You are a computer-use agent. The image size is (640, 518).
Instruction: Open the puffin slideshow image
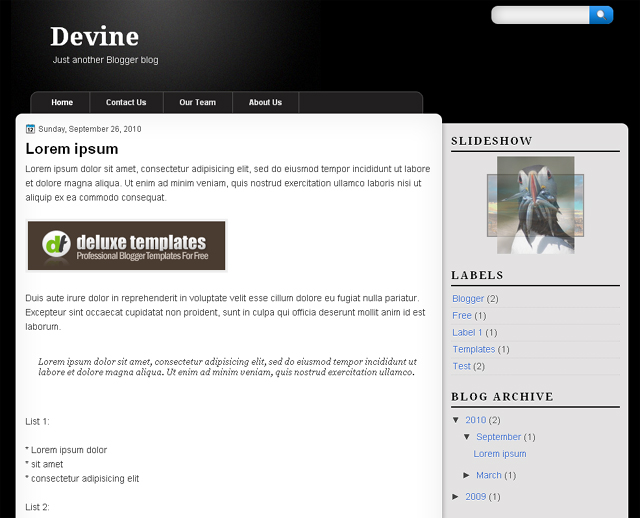click(536, 205)
